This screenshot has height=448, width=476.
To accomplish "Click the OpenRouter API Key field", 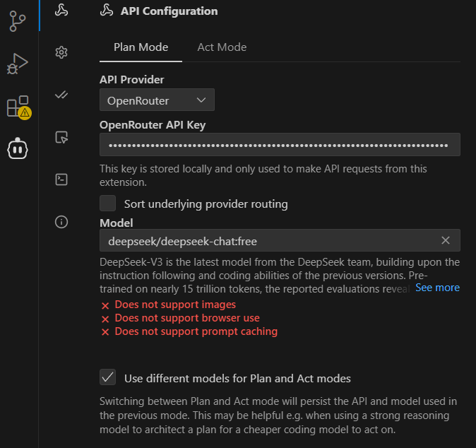I will [x=280, y=145].
